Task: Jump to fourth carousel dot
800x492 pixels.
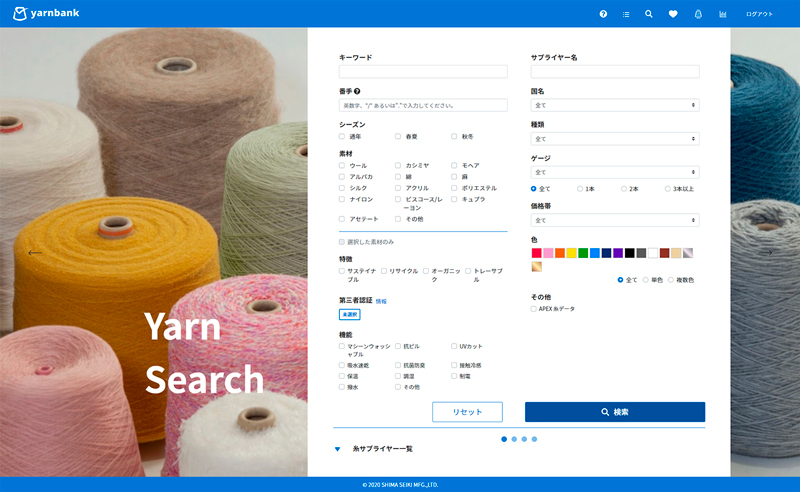Action: [534, 439]
